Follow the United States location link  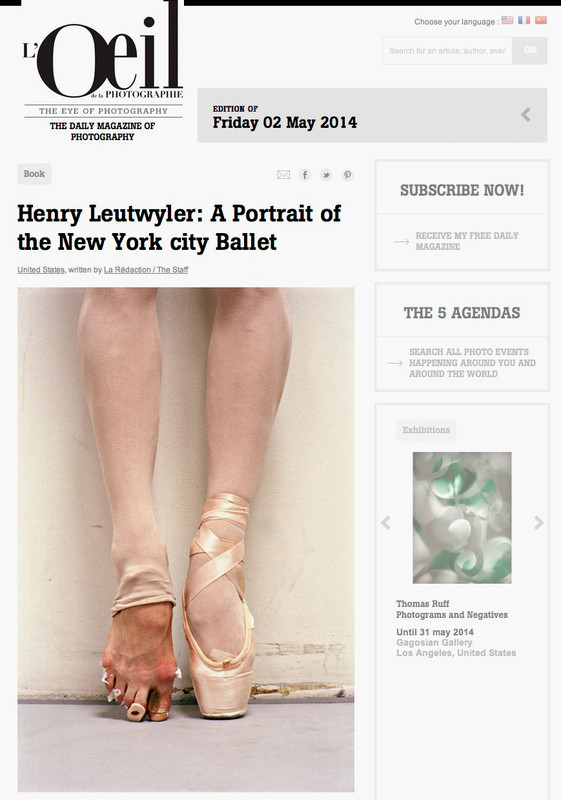(x=41, y=270)
